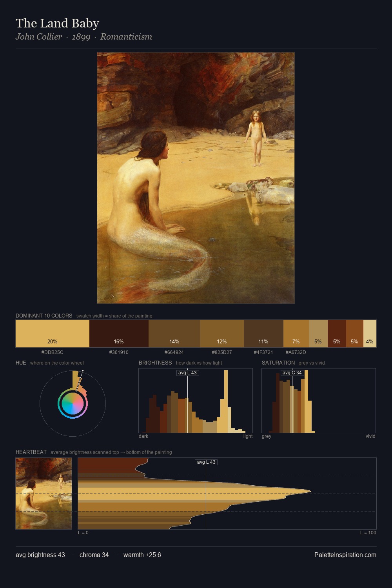392x588 pixels.
Task: Click the 'dark' axis label
Action: click(143, 436)
